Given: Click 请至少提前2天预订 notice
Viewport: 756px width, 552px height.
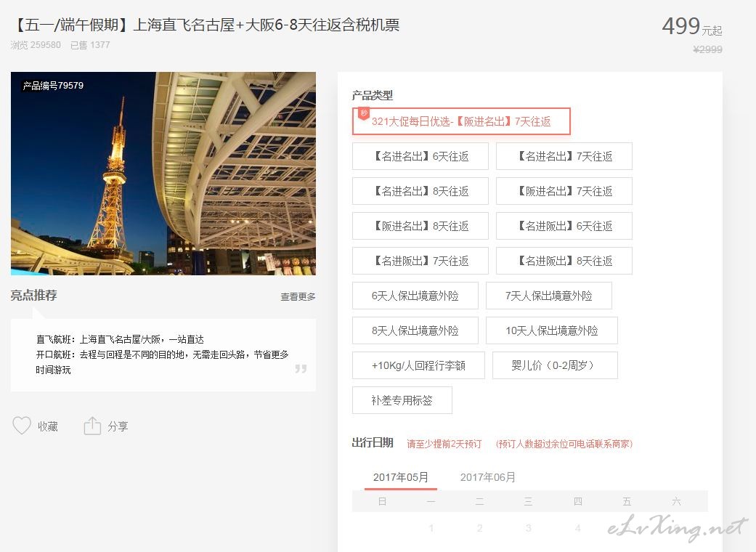Looking at the screenshot, I should (x=444, y=444).
